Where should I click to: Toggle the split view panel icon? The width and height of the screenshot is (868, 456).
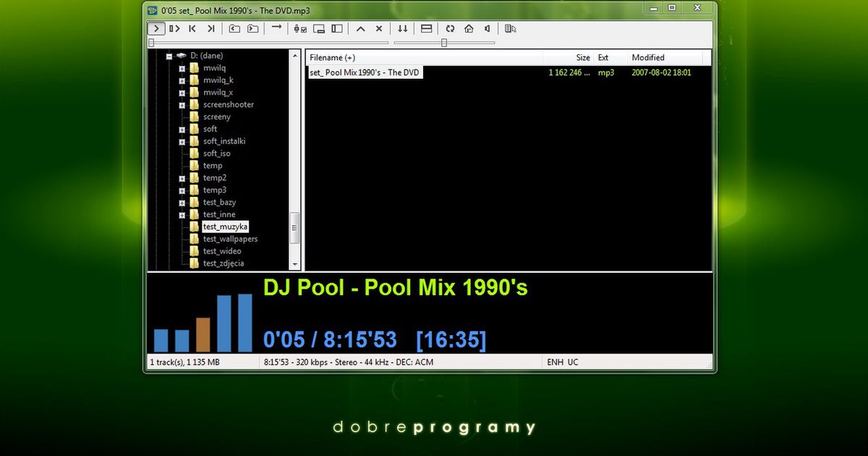tap(337, 28)
